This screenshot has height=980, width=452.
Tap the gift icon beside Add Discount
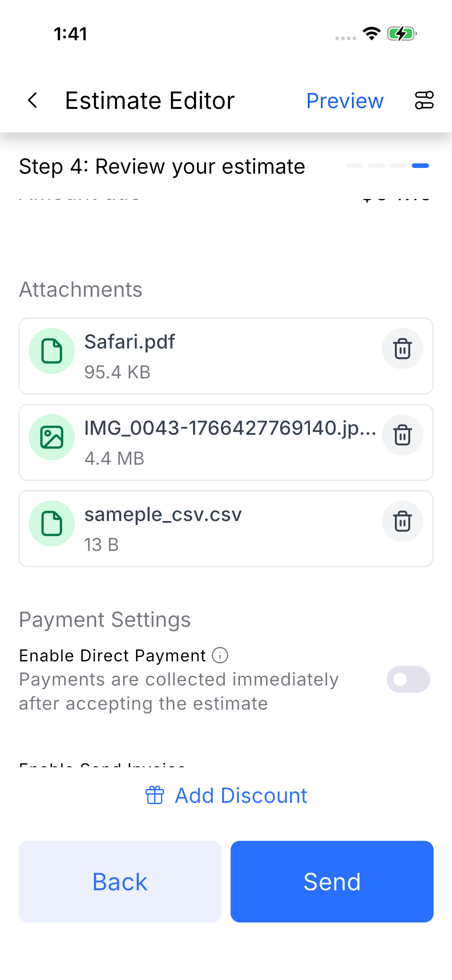[155, 795]
